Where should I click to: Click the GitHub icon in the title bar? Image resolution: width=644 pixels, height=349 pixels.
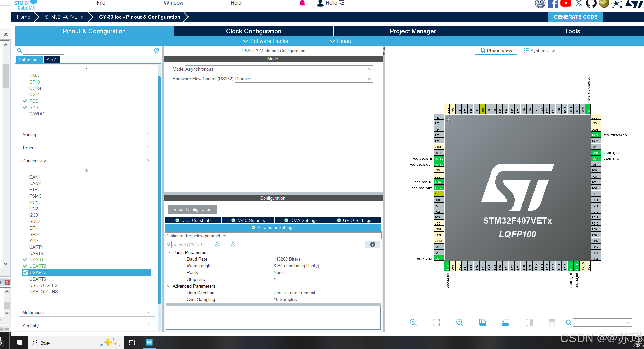(x=591, y=4)
